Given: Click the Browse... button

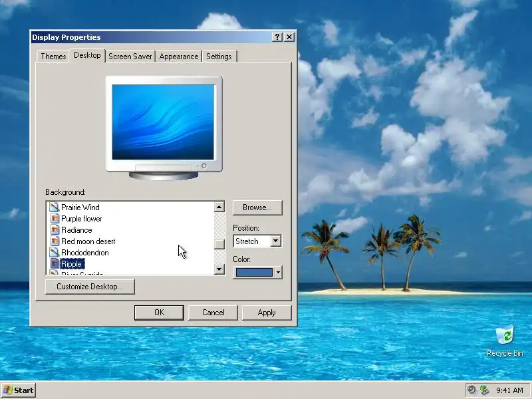Looking at the screenshot, I should click(x=257, y=207).
